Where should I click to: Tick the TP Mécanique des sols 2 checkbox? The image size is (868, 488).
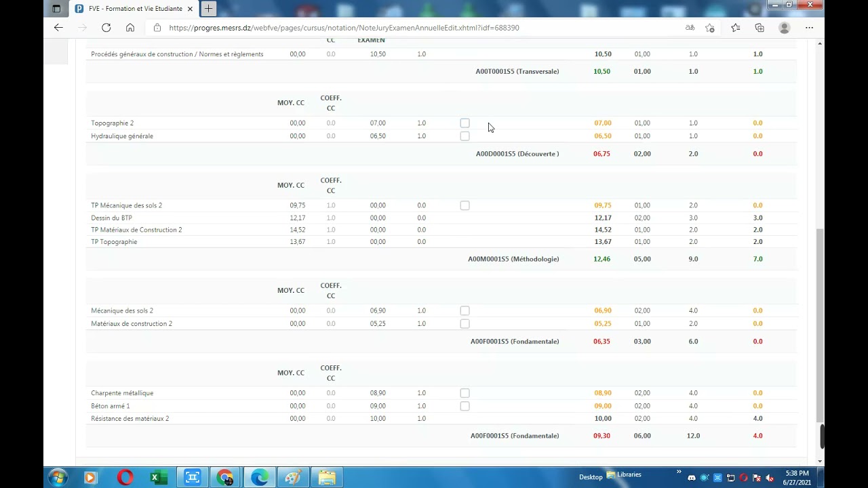[x=465, y=205]
